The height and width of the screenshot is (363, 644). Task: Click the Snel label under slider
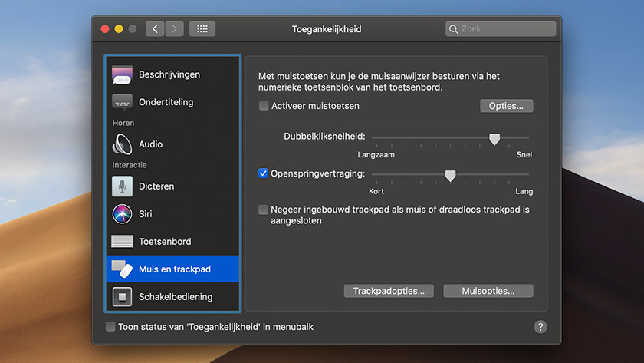(524, 154)
